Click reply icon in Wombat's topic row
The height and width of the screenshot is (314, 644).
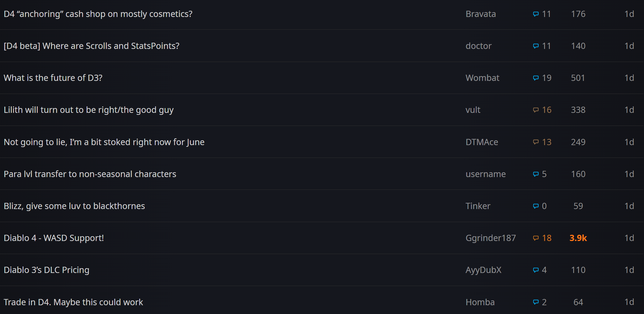click(536, 78)
